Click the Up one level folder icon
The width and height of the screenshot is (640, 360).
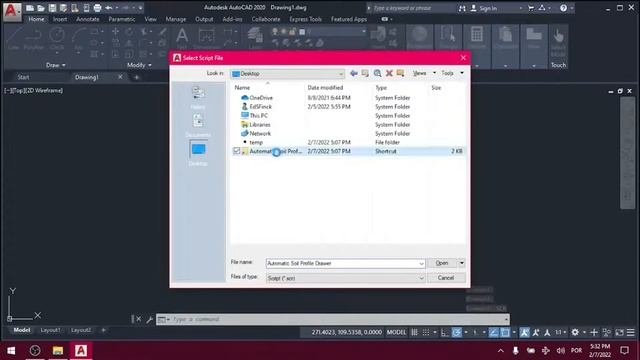point(365,73)
